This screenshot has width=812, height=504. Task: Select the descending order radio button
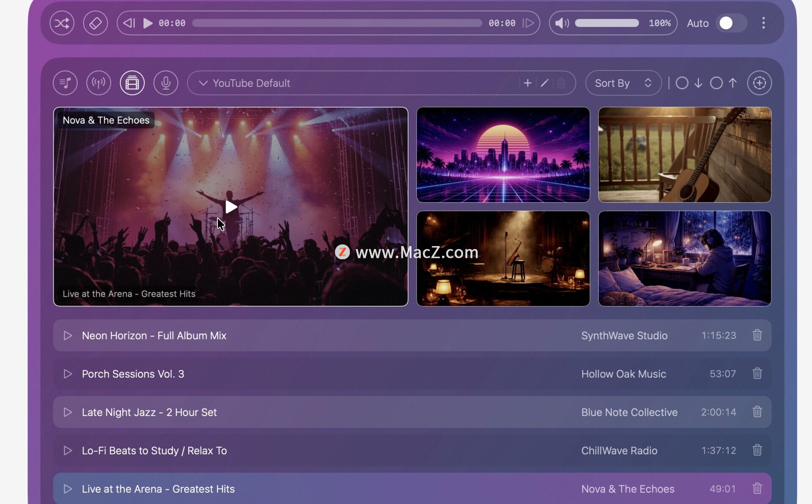coord(682,83)
